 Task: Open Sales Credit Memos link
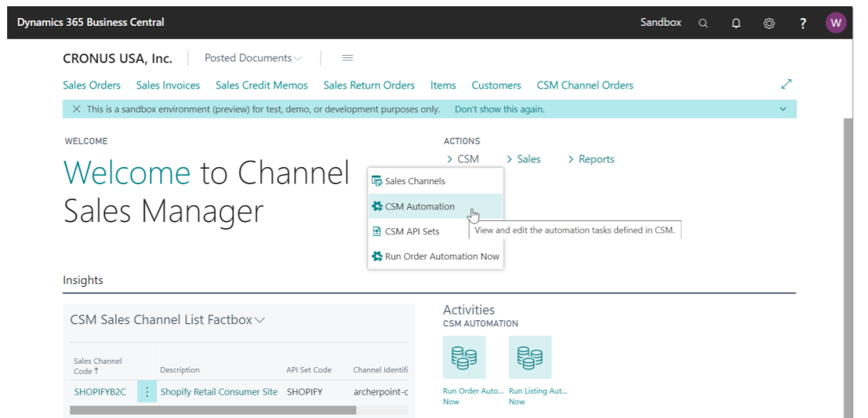click(x=261, y=85)
